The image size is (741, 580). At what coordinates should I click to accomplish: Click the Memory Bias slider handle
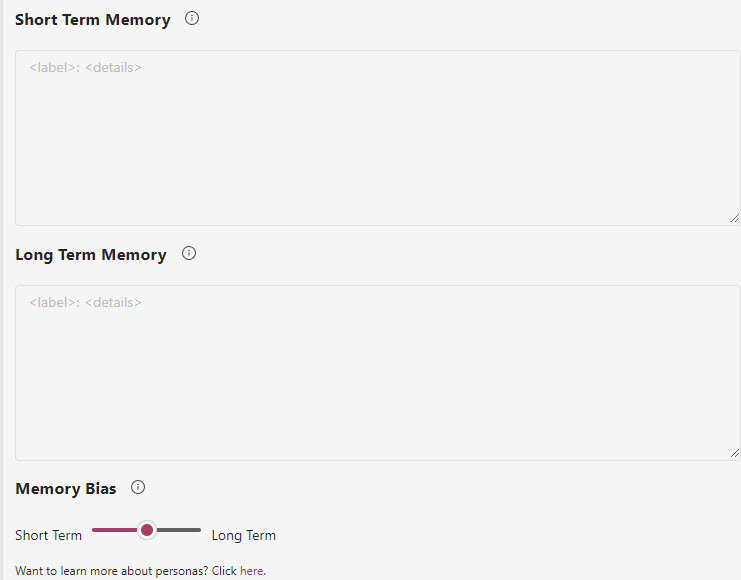tap(147, 530)
